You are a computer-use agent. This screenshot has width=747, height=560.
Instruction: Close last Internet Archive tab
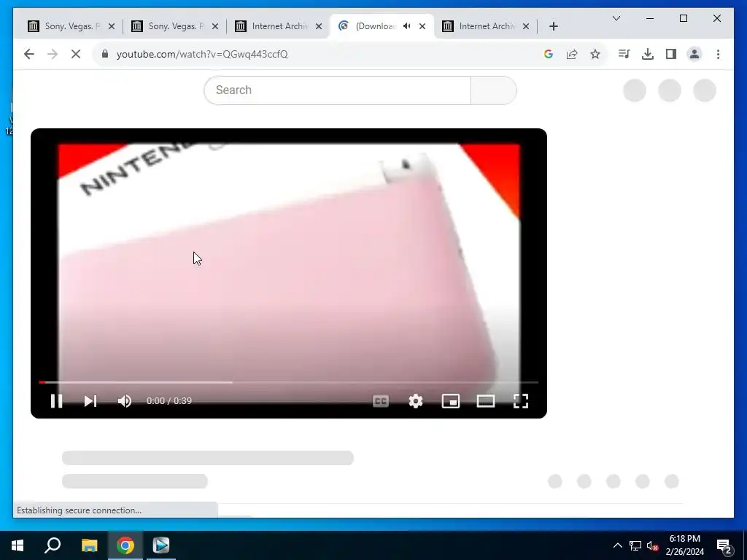point(526,26)
